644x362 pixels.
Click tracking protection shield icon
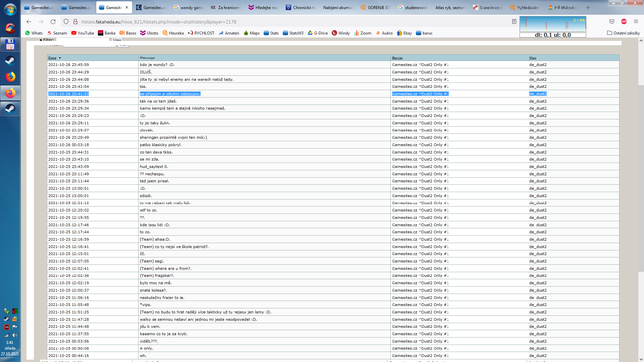66,22
